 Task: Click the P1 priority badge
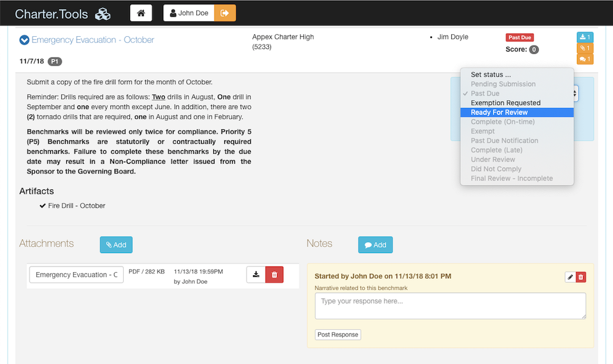click(x=55, y=61)
